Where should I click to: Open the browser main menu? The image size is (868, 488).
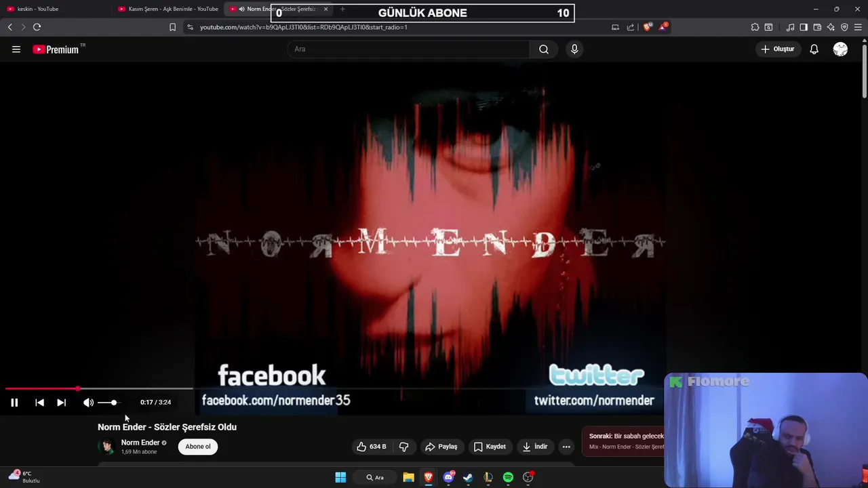point(859,27)
